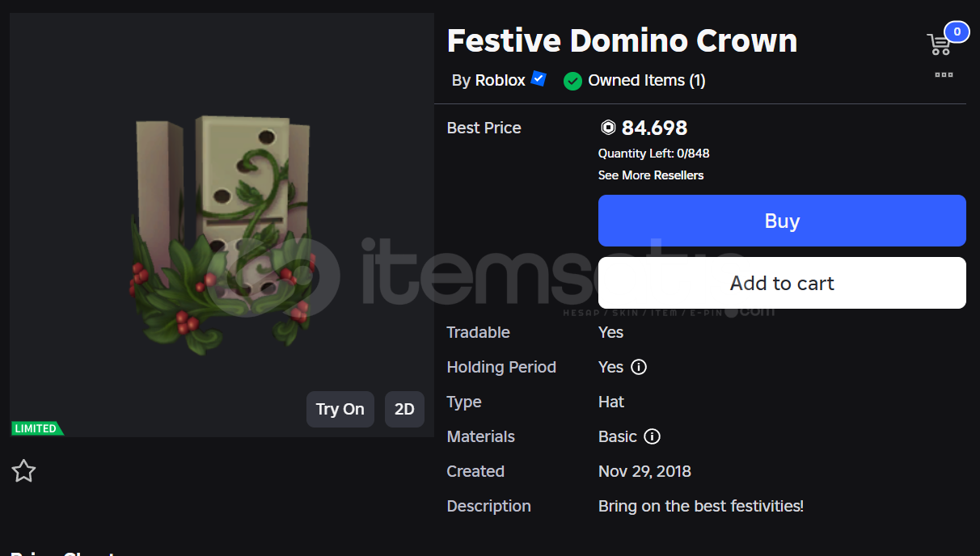Open See More Resellers link
The width and height of the screenshot is (980, 556).
point(651,175)
